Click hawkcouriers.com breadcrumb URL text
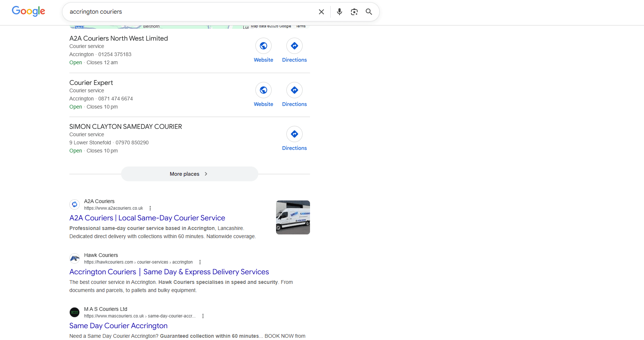This screenshot has width=644, height=340. point(138,262)
